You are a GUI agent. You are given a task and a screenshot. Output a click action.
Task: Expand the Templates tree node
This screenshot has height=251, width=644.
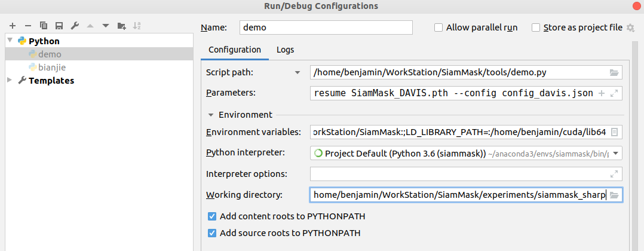(10, 80)
